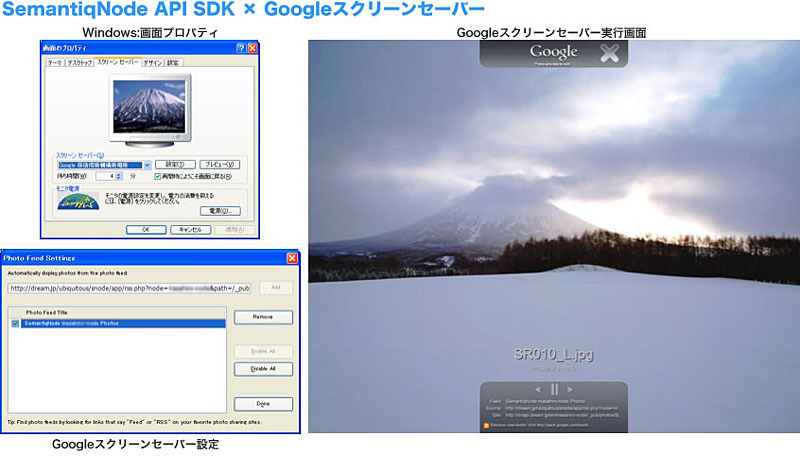
Task: Click the 電源 power button
Action: (220, 211)
